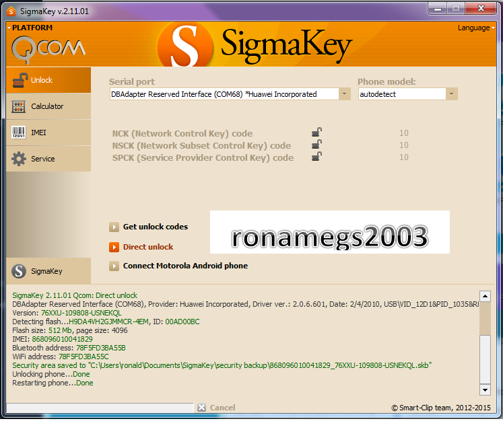Viewport: 503px width, 448px height.
Task: Minimize the SigmaKey window
Action: pos(438,9)
